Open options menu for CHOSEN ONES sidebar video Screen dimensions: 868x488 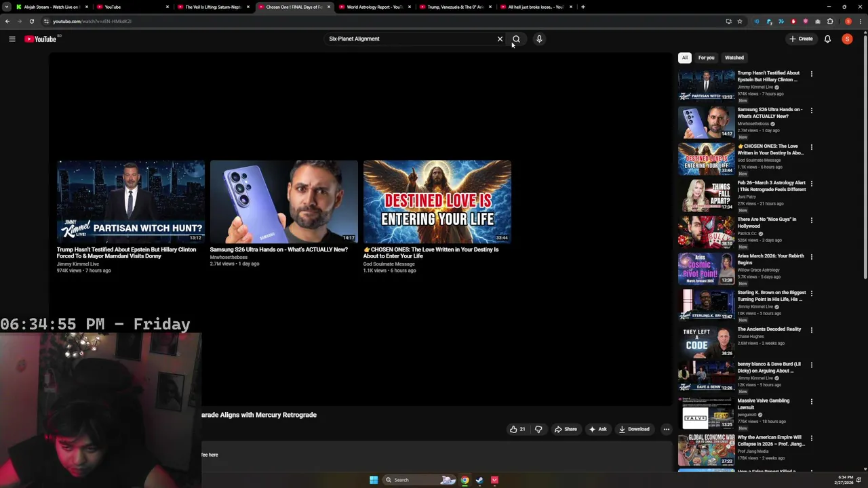pos(811,147)
